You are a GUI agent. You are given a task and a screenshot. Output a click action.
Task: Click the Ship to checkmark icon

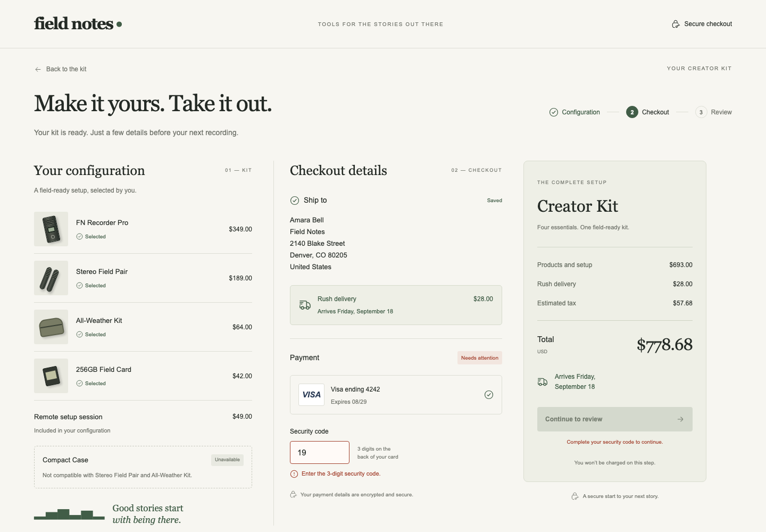coord(295,201)
